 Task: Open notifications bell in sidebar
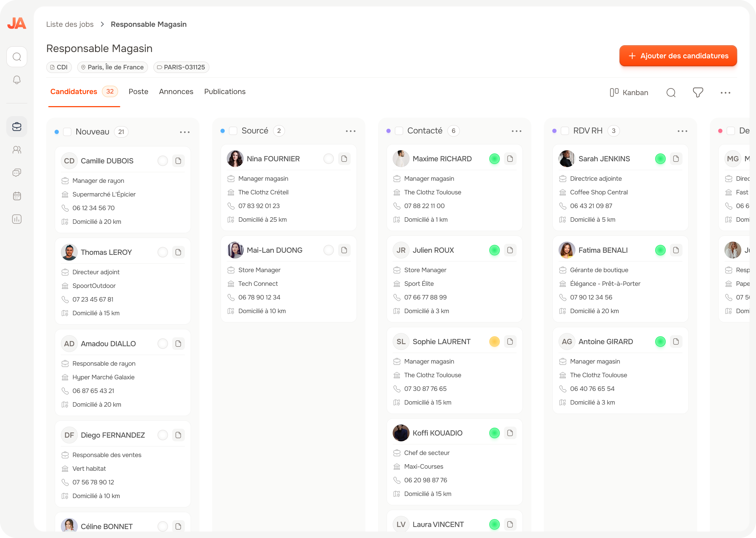(x=17, y=80)
